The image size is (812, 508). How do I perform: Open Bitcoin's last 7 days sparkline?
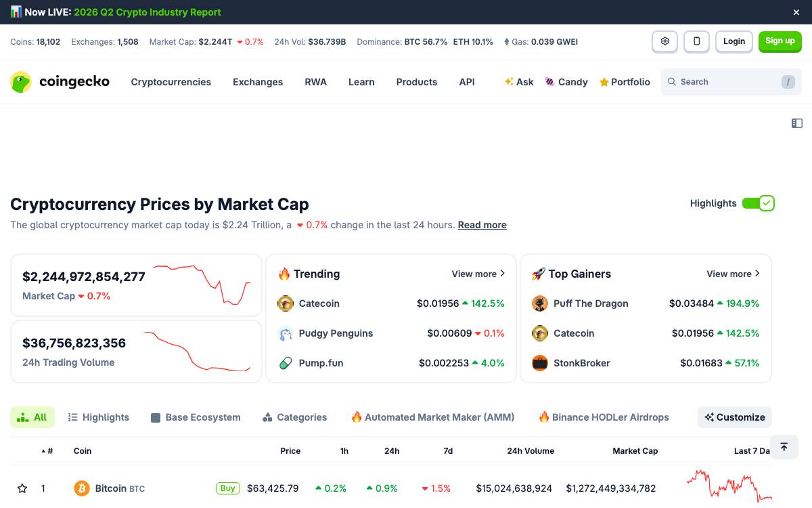(x=729, y=486)
